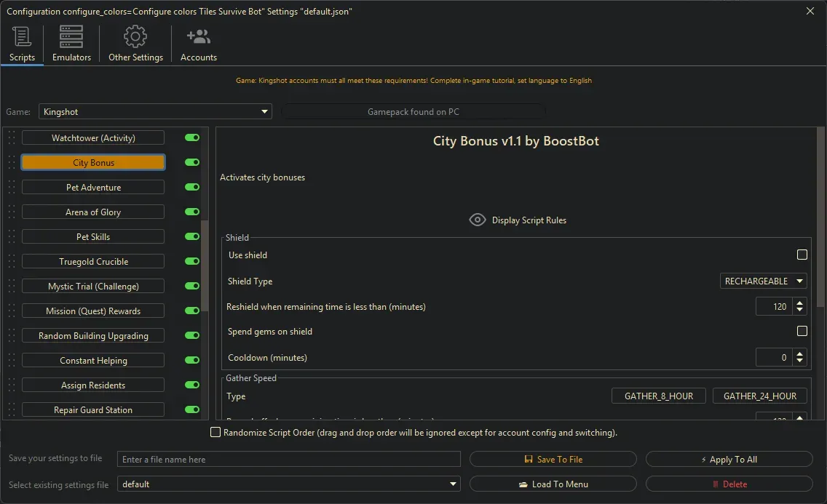The height and width of the screenshot is (504, 827).
Task: Click the lightning icon on Apply To All
Action: 703,459
